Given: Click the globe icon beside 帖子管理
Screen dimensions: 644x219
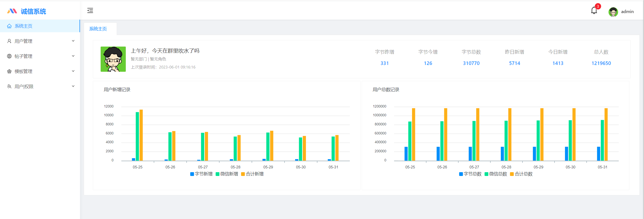Looking at the screenshot, I should tap(9, 56).
